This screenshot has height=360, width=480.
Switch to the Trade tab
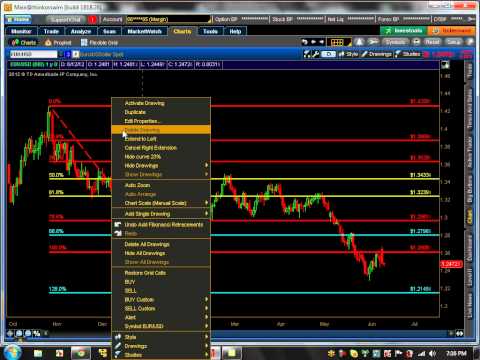click(x=51, y=31)
